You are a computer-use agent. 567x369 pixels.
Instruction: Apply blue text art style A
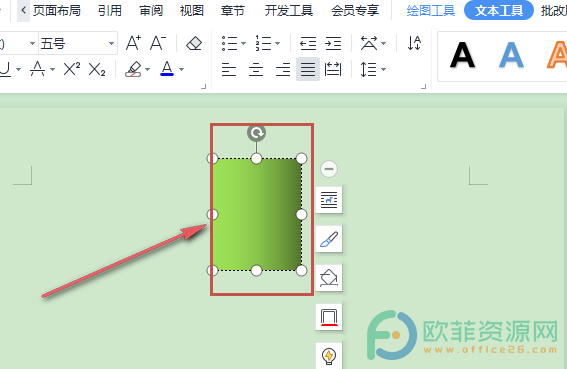(x=511, y=55)
